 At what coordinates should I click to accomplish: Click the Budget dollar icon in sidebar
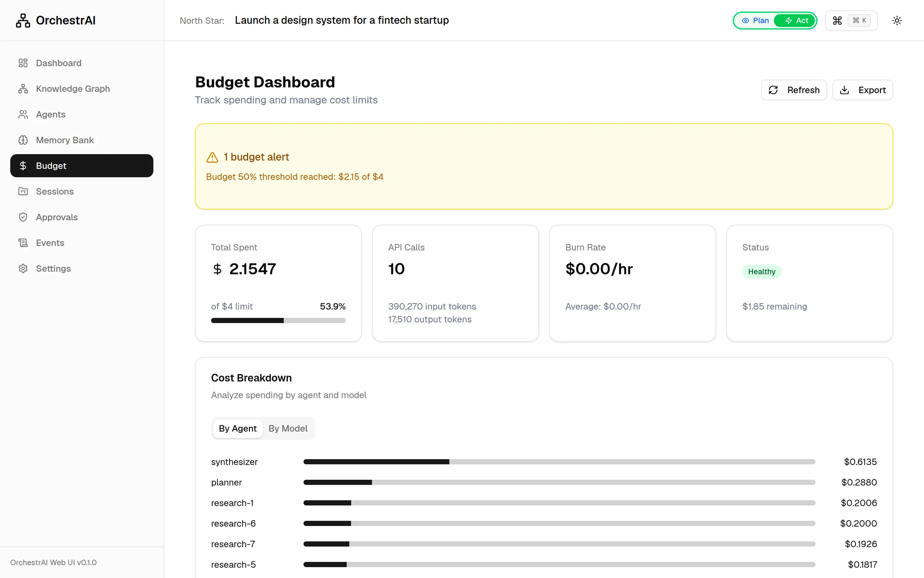pyautogui.click(x=23, y=166)
